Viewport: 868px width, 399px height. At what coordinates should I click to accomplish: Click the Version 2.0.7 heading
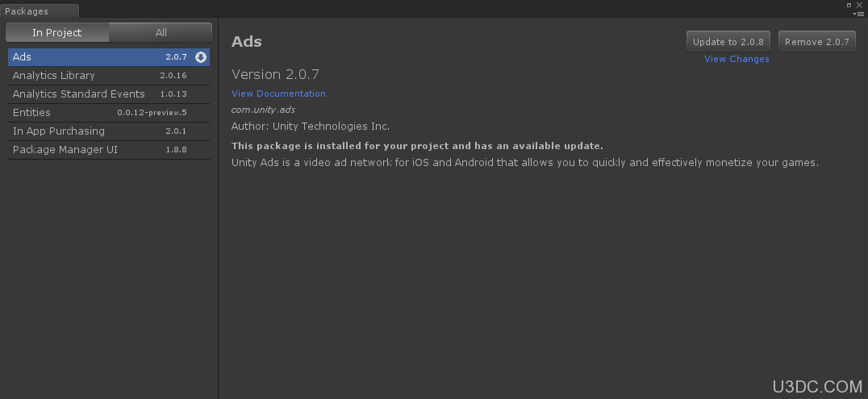coord(275,74)
